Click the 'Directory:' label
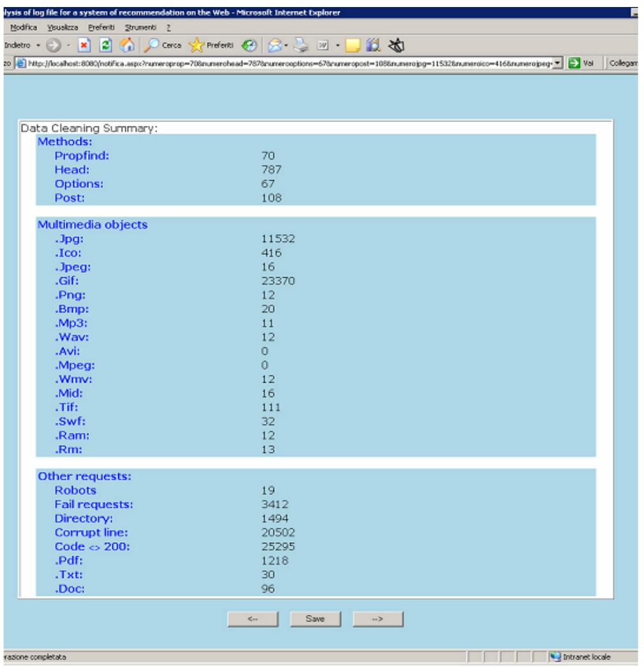Viewport: 644px width, 668px height. (84, 519)
